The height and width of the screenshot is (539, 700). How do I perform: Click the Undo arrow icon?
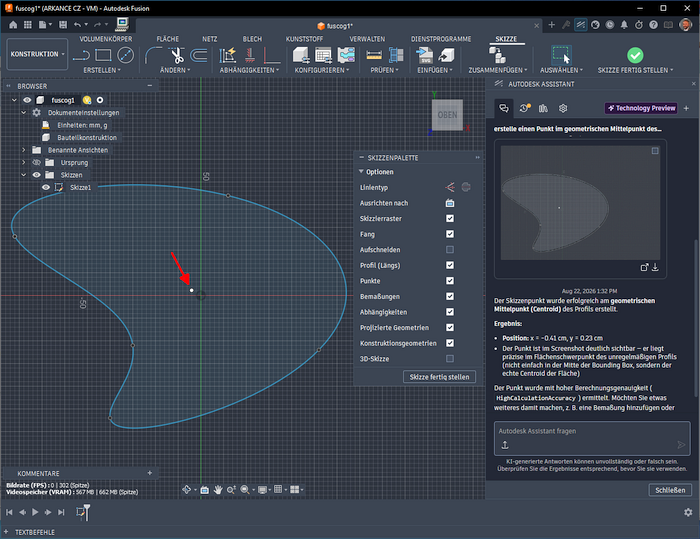pyautogui.click(x=78, y=25)
